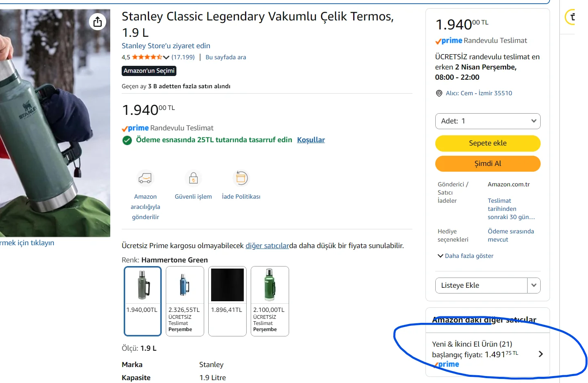The height and width of the screenshot is (383, 588).
Task: Visit the Stanley Store link
Action: tap(166, 46)
